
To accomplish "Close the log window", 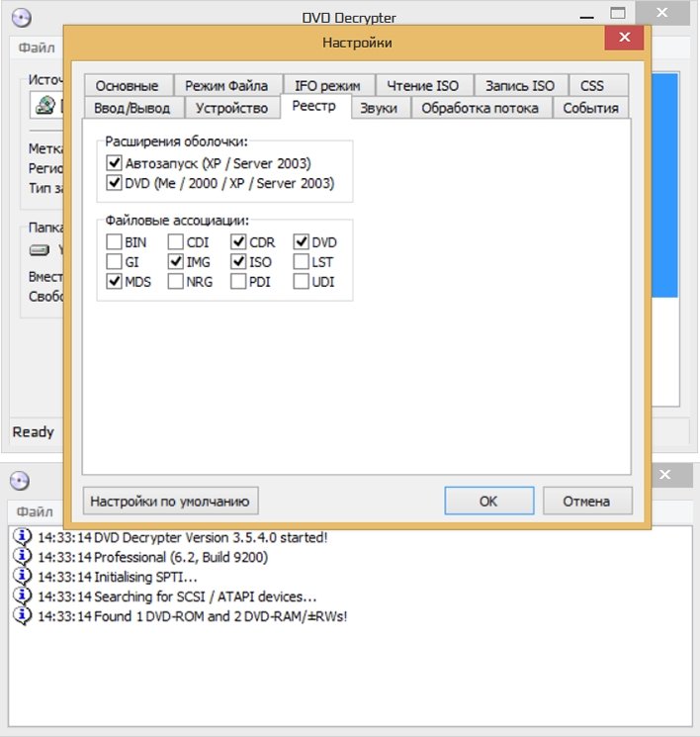I will (664, 475).
